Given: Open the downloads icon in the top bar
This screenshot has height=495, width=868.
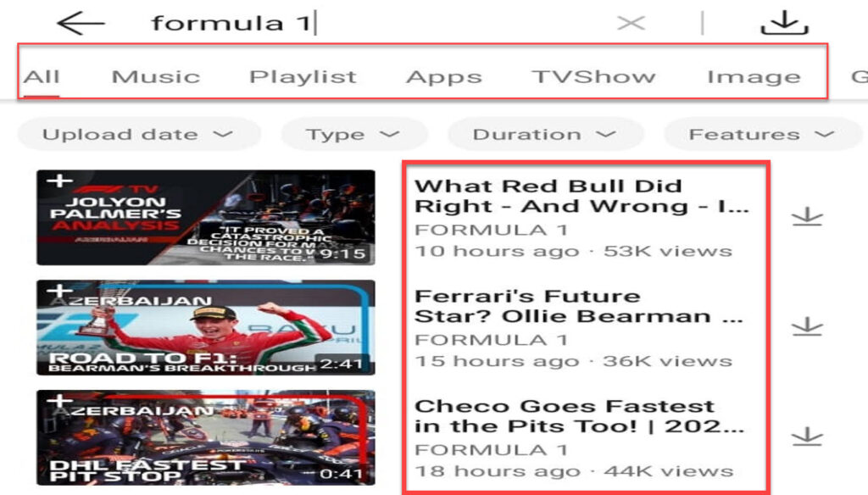Looking at the screenshot, I should tap(784, 23).
